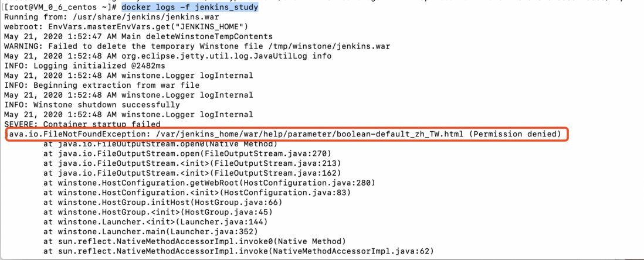The image size is (644, 260).
Task: Click the '<init>(FileOutputStream.java:162)' stack line
Action: [192, 173]
